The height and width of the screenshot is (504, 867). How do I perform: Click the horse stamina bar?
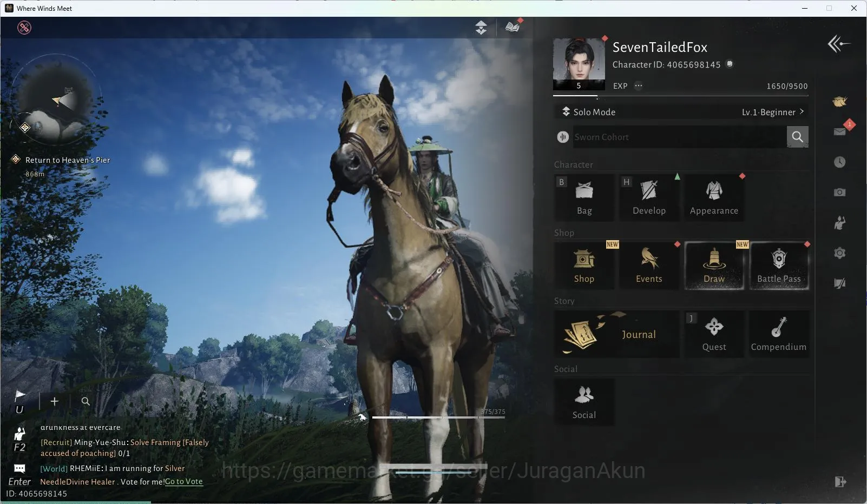tap(438, 417)
